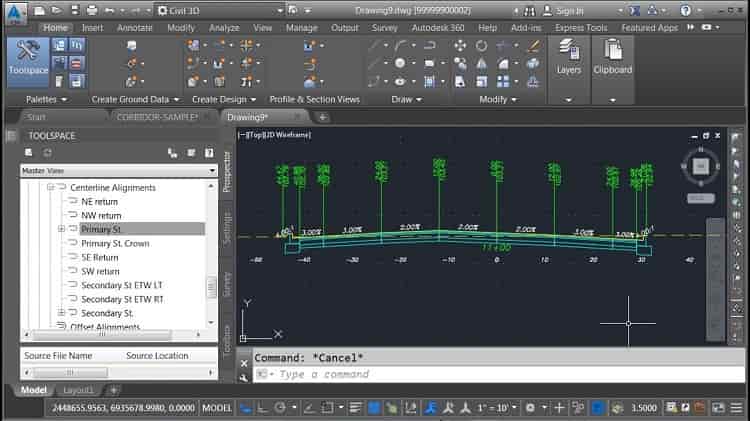
Task: Toggle ortho mode in status bar
Action: point(263,408)
